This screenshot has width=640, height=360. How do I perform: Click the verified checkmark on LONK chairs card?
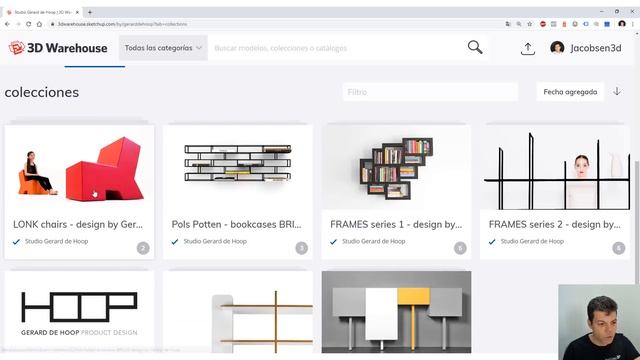16,242
